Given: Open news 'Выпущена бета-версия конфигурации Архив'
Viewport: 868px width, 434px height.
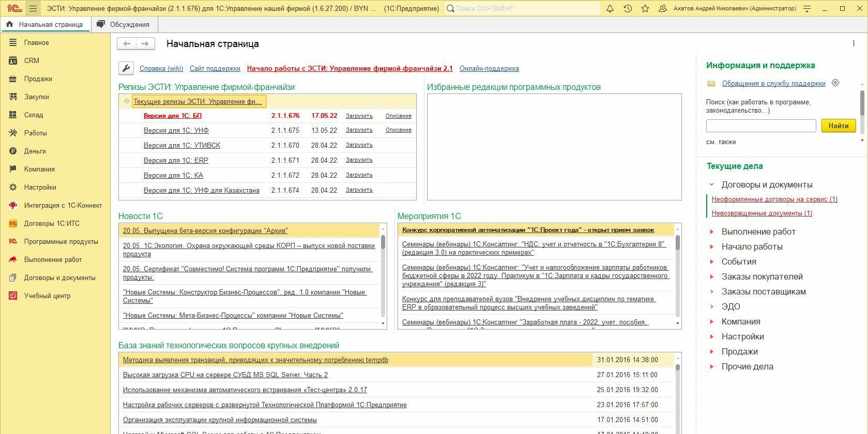Looking at the screenshot, I should click(x=205, y=230).
